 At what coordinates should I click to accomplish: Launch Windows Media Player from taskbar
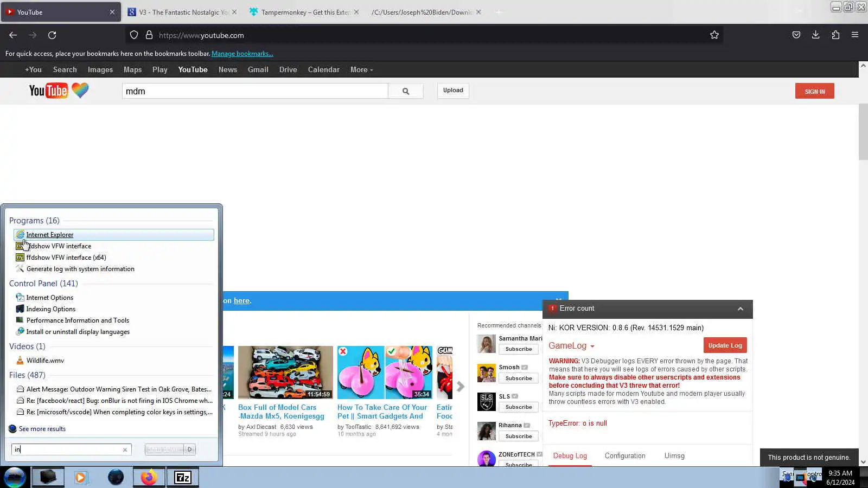pyautogui.click(x=81, y=478)
